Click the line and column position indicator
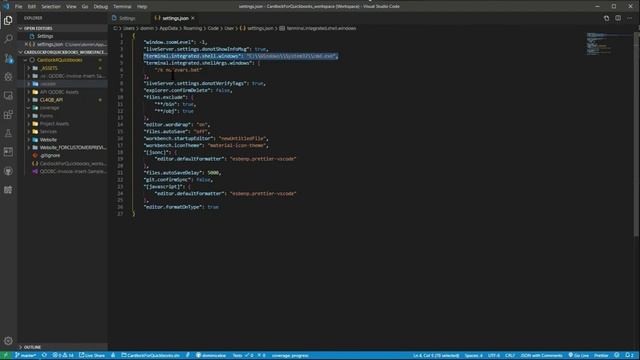 (436, 356)
